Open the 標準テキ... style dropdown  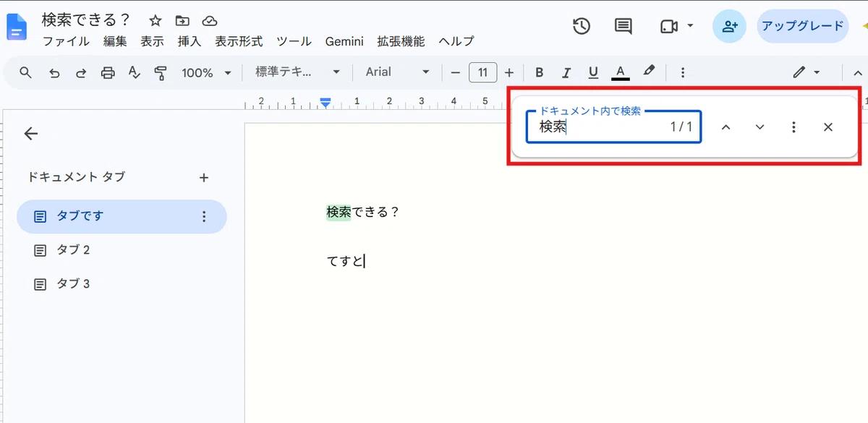pos(298,72)
